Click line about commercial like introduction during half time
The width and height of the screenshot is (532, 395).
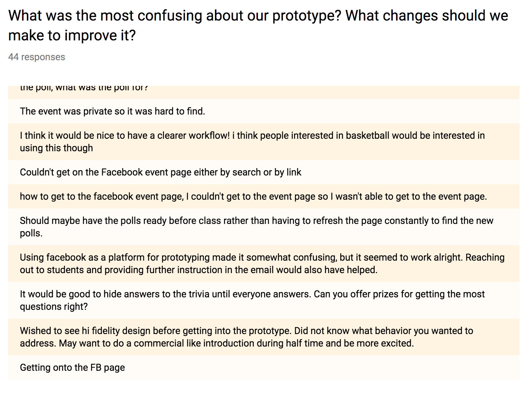pyautogui.click(x=217, y=343)
